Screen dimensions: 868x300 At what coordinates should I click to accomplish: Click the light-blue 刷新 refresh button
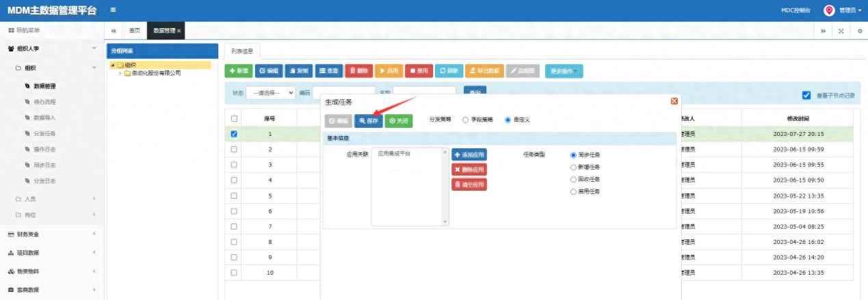pos(449,70)
